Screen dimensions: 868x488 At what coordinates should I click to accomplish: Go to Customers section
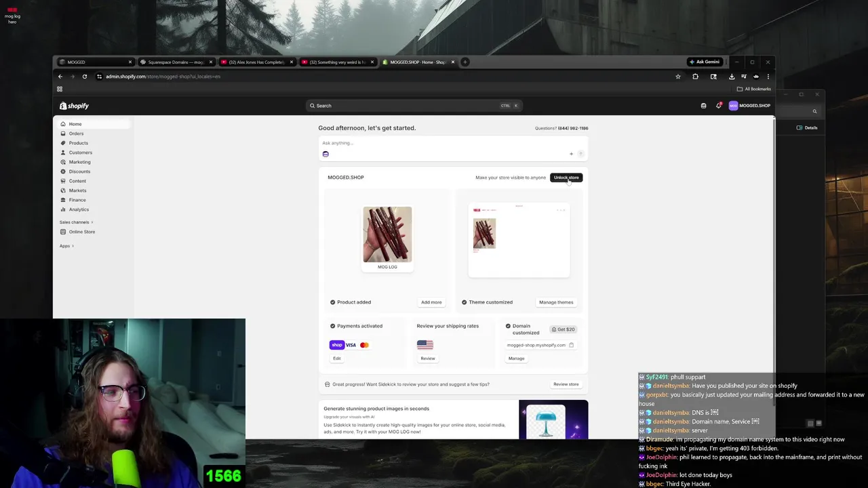80,152
